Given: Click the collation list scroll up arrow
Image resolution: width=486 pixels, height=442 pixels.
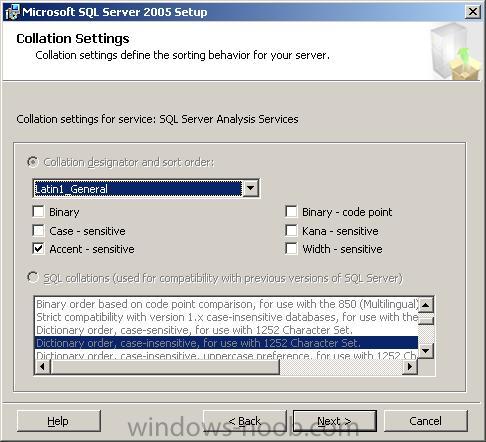Looking at the screenshot, I should [426, 305].
